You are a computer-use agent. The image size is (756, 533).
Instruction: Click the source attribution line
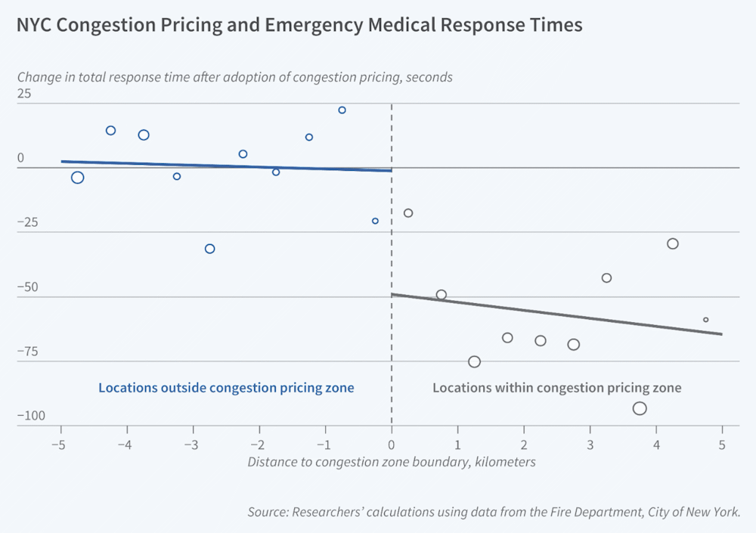(494, 512)
